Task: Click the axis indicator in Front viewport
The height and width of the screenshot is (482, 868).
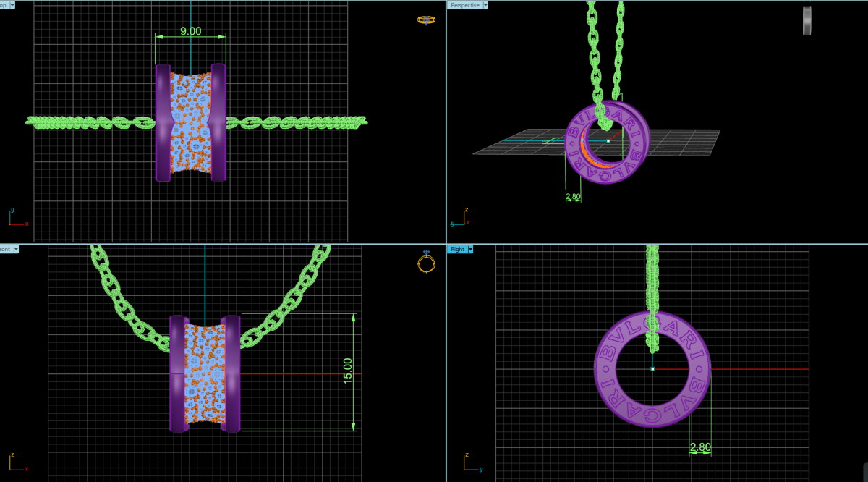Action: (x=19, y=462)
